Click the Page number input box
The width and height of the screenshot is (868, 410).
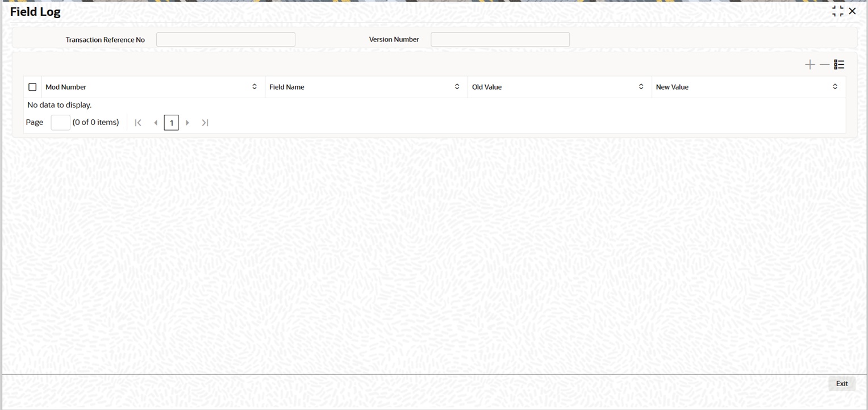point(60,123)
